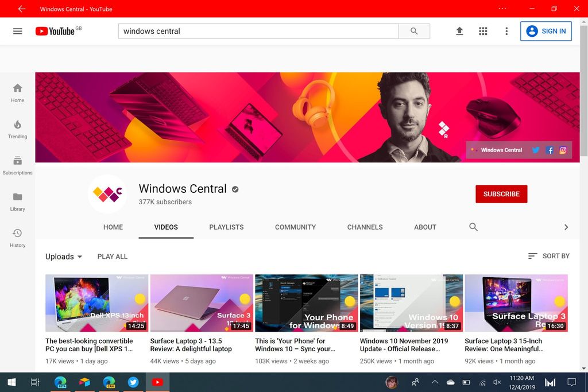Collapse the sidebar with the hamburger icon

point(17,31)
